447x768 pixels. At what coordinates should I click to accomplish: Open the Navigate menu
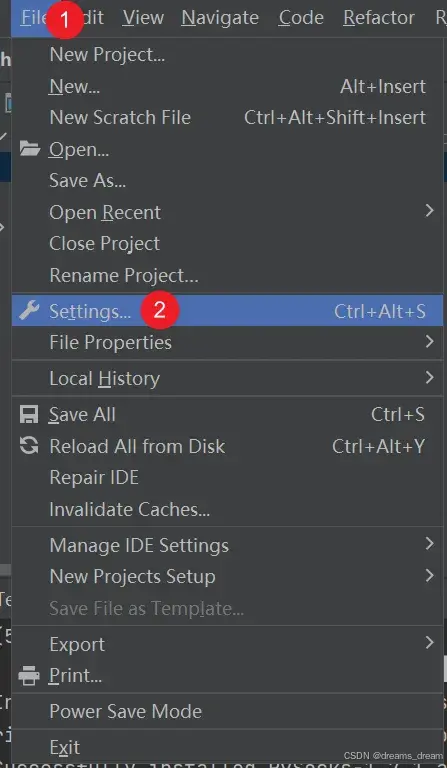[220, 18]
